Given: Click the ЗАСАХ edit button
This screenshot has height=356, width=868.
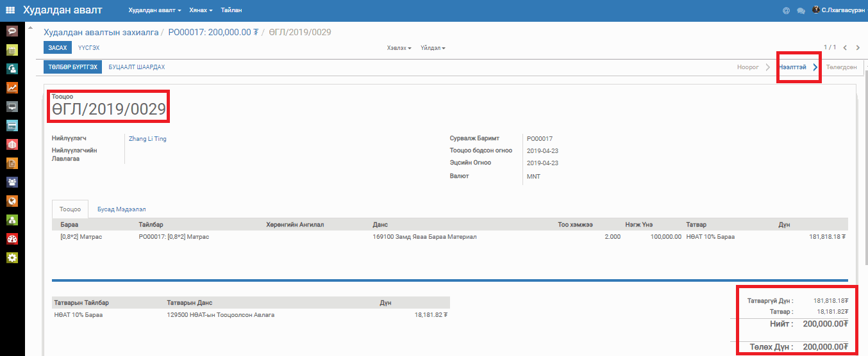Looking at the screenshot, I should [58, 48].
